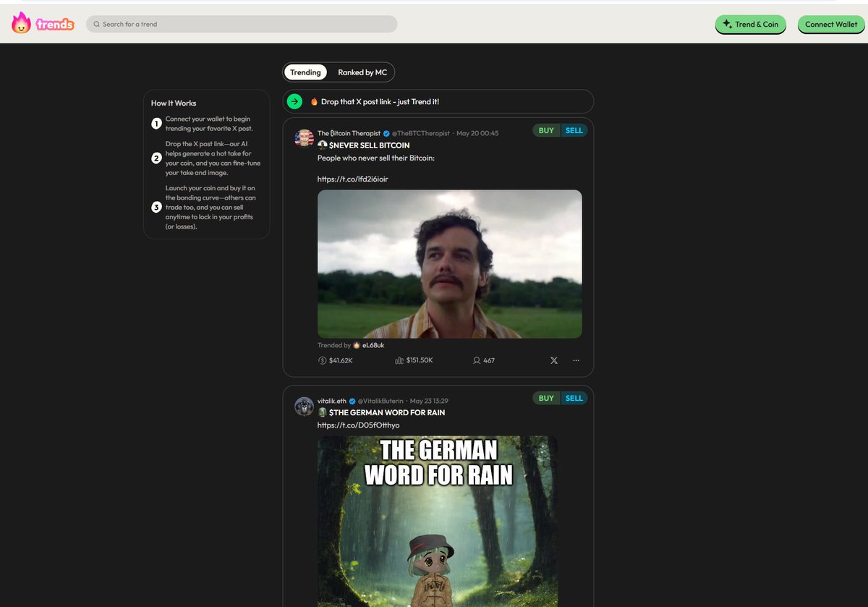Click verified badge next to Bitcoin Therapist
868x607 pixels.
tap(386, 133)
